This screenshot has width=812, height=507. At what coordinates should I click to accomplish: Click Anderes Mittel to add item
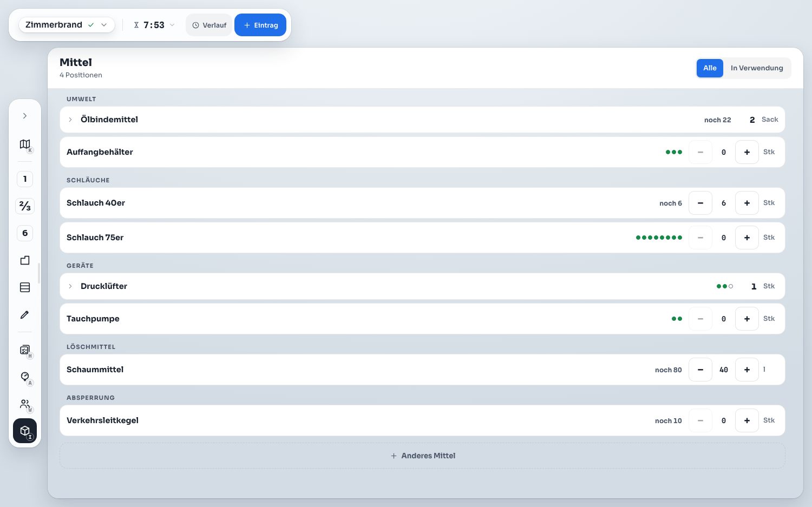tap(422, 456)
